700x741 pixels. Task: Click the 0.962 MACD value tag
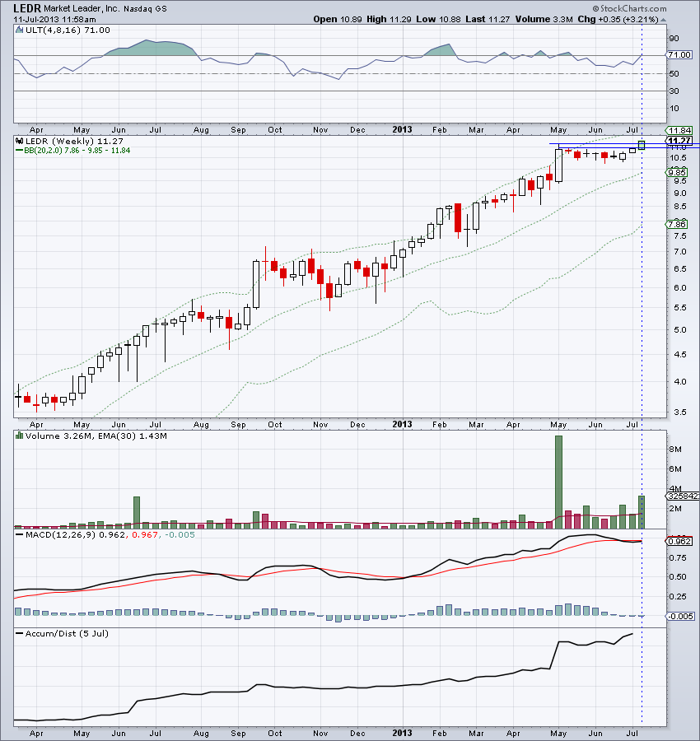click(679, 542)
